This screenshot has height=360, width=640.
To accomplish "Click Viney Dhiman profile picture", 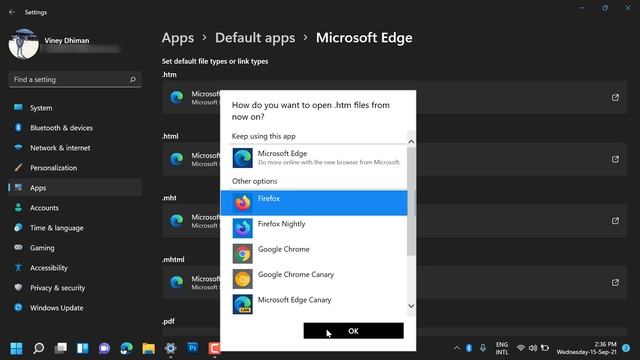I will (24, 44).
